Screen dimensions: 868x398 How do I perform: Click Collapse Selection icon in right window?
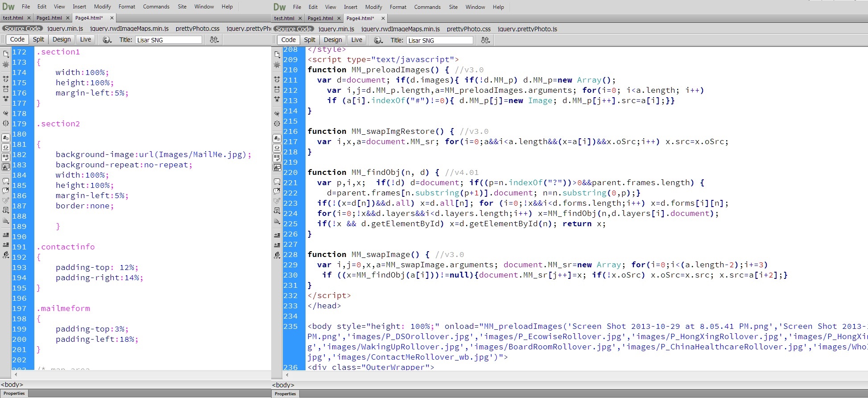pyautogui.click(x=277, y=89)
